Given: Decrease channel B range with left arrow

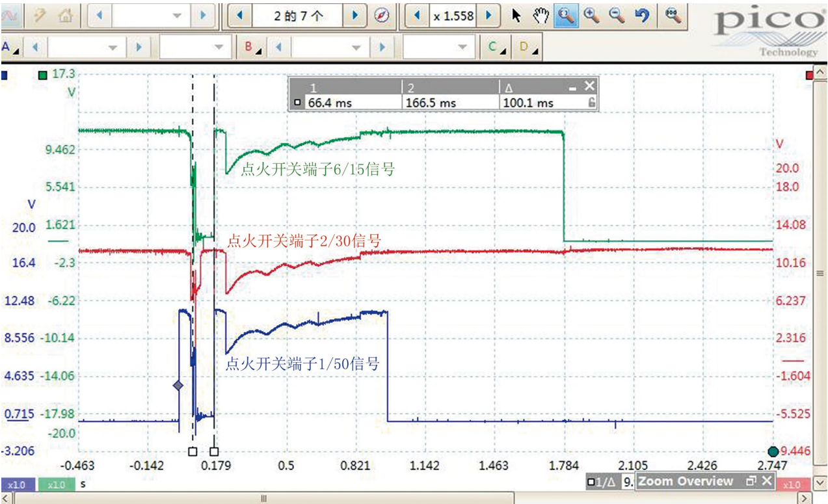Looking at the screenshot, I should coord(279,47).
